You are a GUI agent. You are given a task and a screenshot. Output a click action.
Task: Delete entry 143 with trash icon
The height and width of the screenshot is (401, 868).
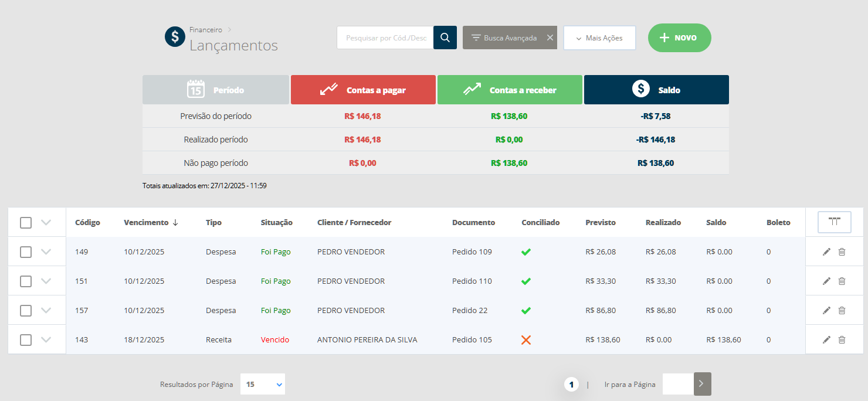842,339
